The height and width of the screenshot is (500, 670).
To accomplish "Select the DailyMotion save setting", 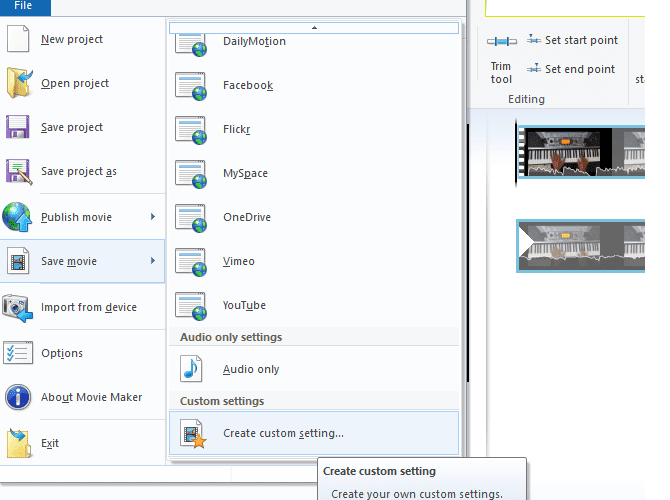I will pyautogui.click(x=314, y=45).
